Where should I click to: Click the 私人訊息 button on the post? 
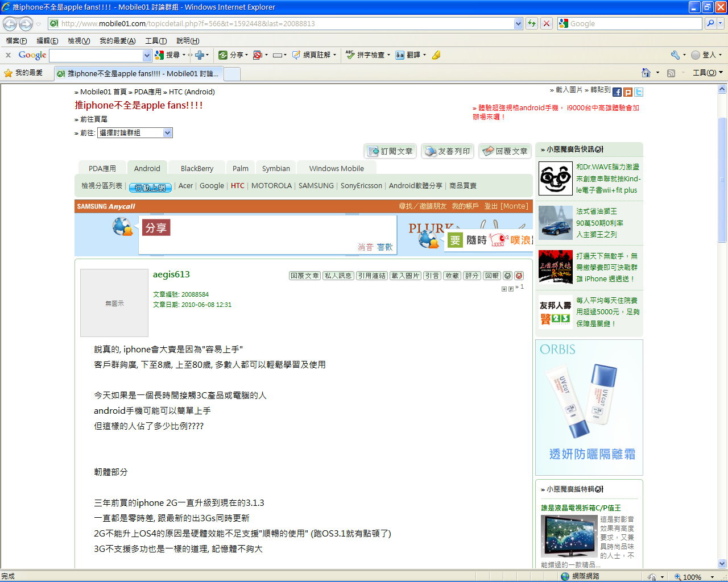338,276
